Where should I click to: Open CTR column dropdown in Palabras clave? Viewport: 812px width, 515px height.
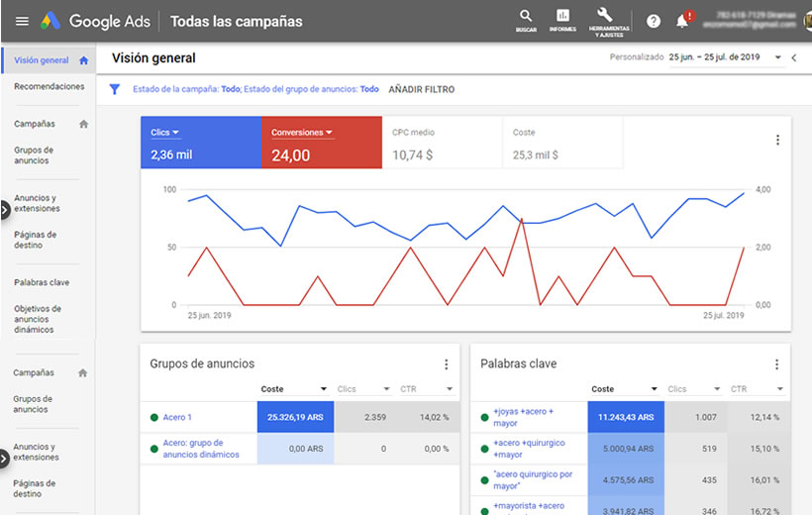(x=780, y=389)
